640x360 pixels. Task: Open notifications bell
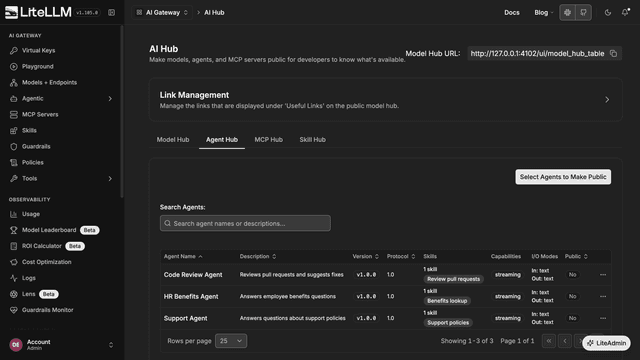tap(625, 13)
